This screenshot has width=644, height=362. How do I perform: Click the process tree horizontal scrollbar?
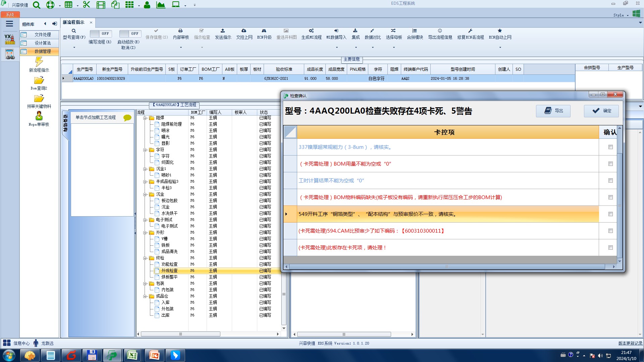pyautogui.click(x=180, y=334)
